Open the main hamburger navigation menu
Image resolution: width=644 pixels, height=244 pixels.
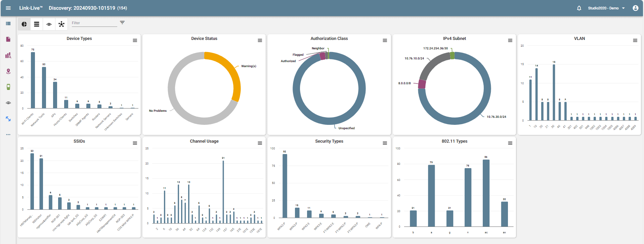click(8, 8)
